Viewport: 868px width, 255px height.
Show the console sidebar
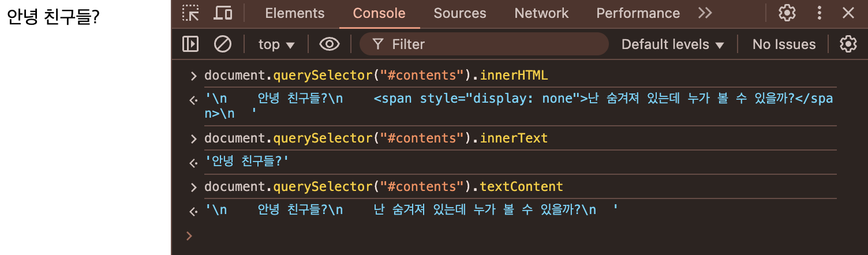(x=190, y=44)
